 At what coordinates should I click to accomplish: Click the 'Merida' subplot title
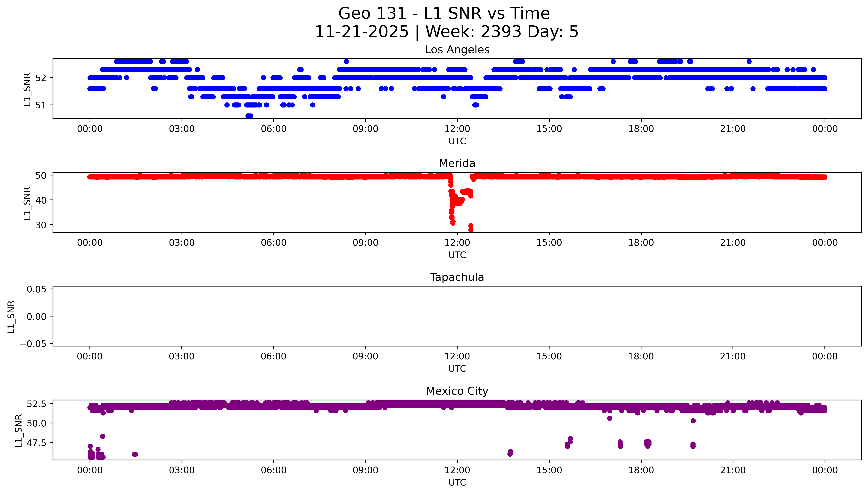[457, 164]
